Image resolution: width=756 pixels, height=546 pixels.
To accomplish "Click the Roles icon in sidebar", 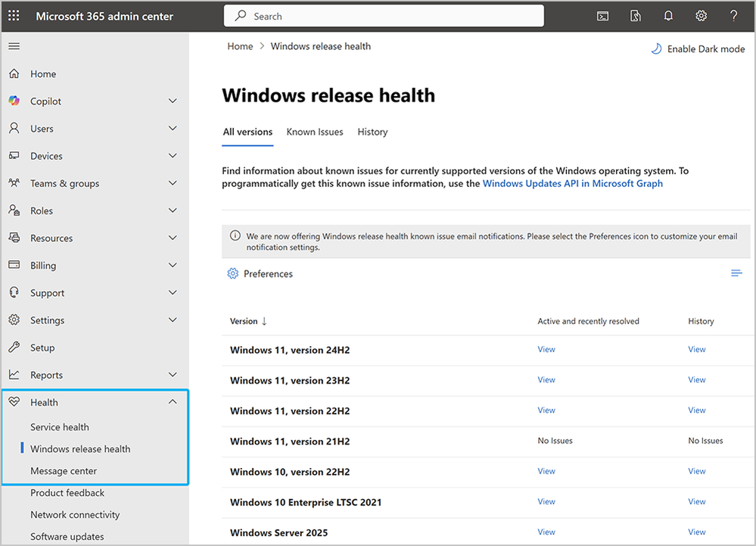I will [x=14, y=211].
